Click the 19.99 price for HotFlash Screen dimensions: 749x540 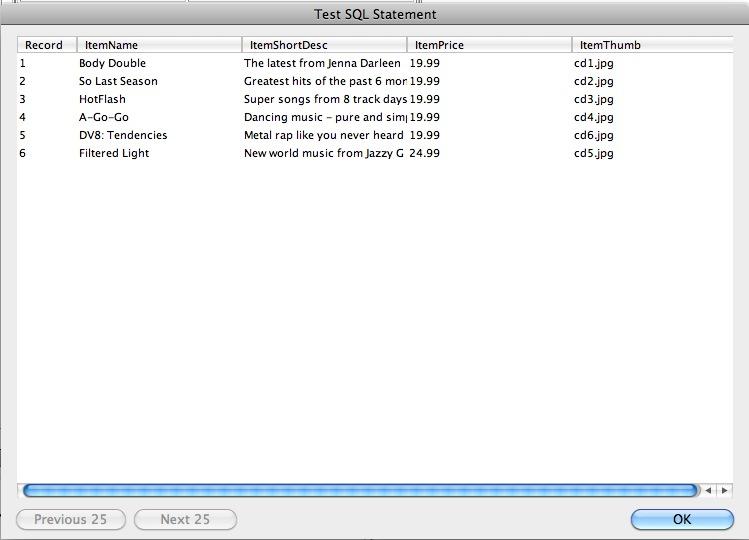pyautogui.click(x=424, y=99)
